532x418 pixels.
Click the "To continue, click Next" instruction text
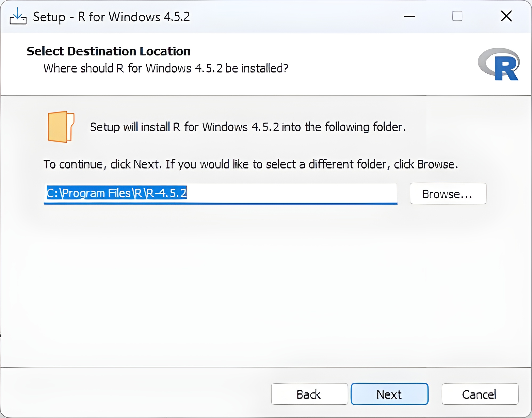coord(251,164)
